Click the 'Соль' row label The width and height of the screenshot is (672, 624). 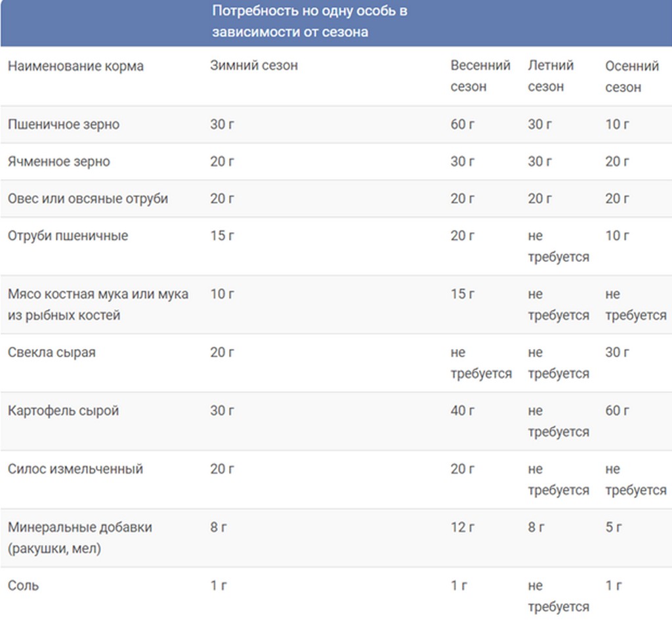24,585
